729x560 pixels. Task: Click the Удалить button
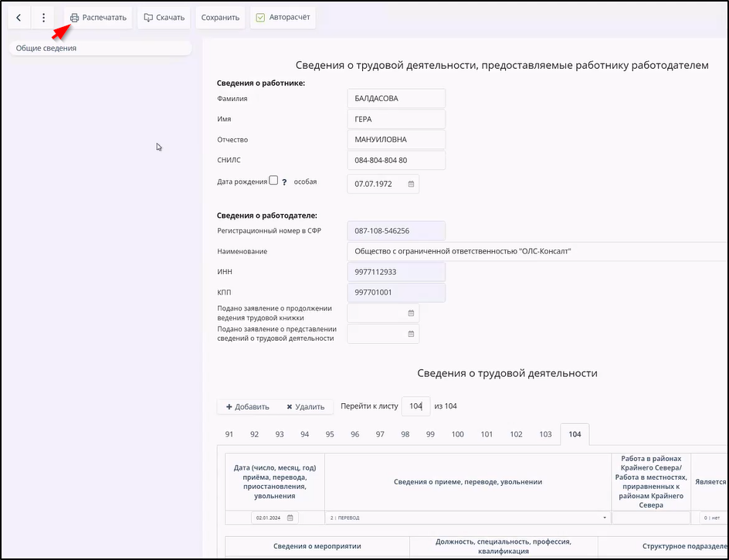coord(305,407)
